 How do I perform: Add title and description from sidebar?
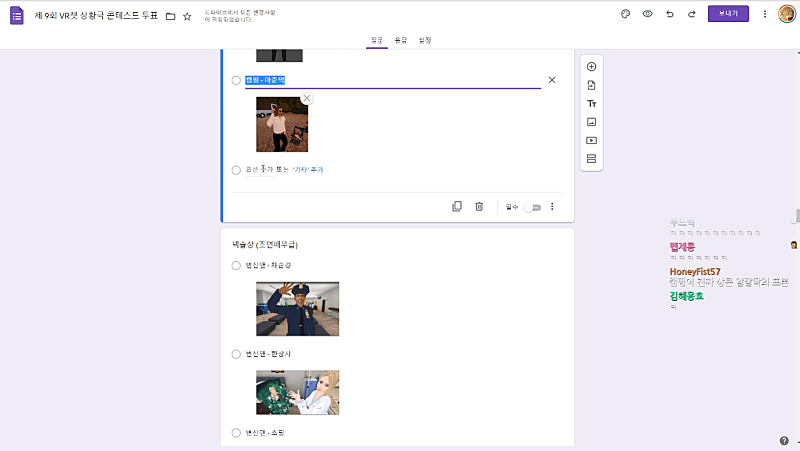(x=591, y=104)
